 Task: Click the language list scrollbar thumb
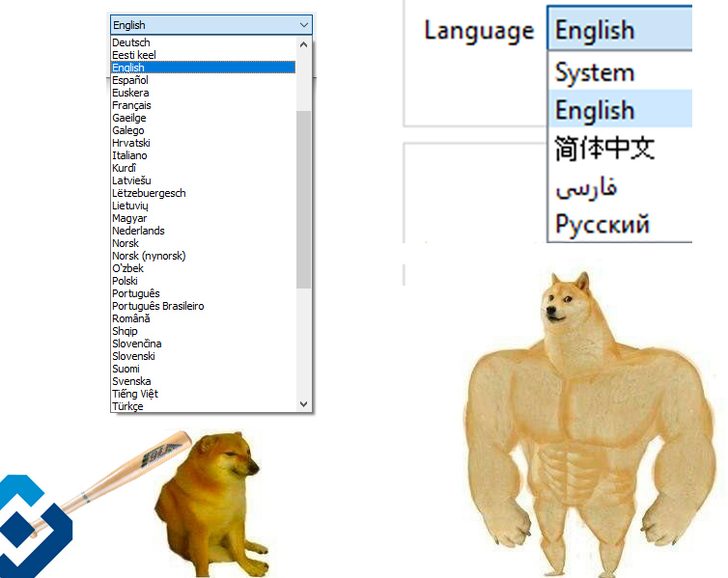tap(303, 200)
